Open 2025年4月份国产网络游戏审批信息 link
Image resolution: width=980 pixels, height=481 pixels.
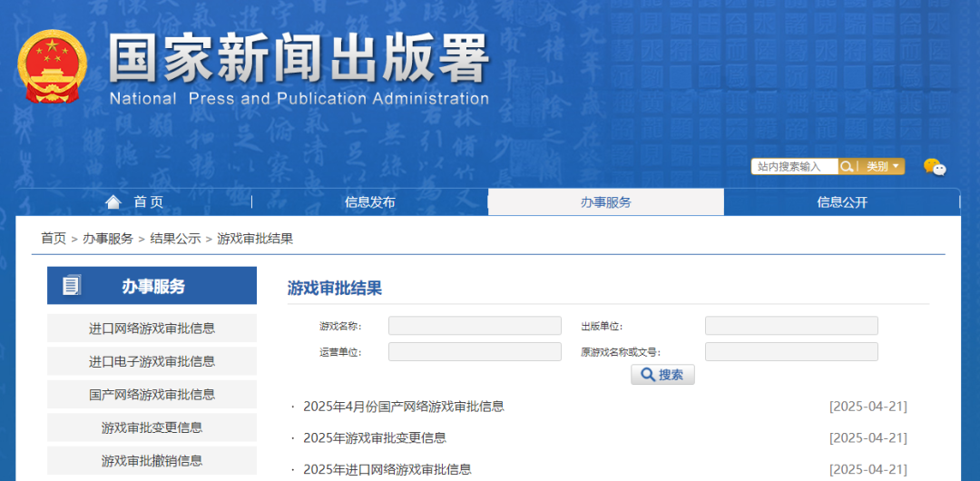click(404, 407)
